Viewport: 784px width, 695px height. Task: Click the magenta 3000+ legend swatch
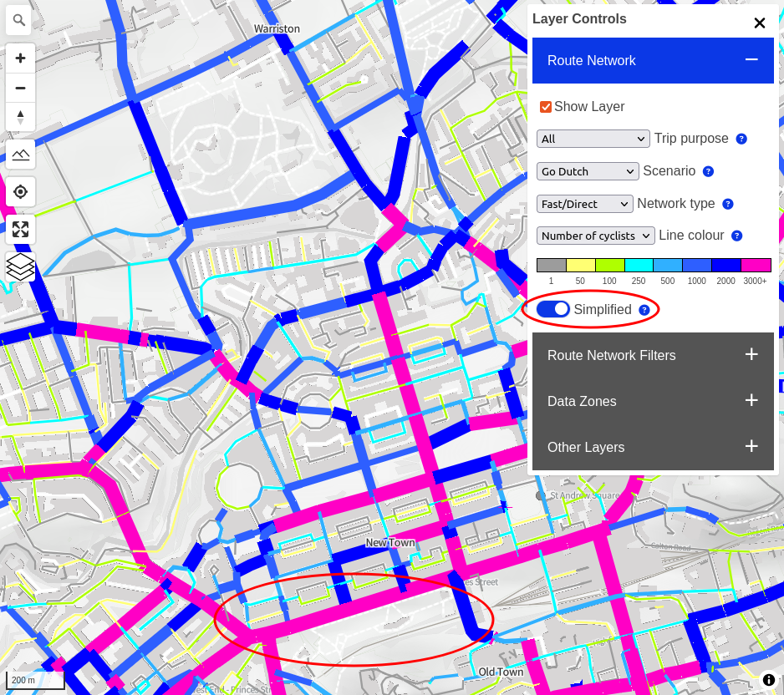pyautogui.click(x=756, y=266)
